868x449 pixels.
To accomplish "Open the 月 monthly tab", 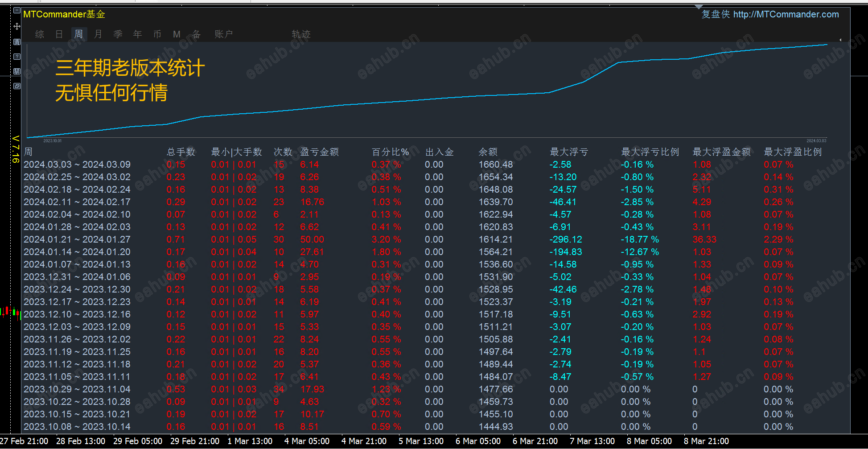I will click(98, 34).
